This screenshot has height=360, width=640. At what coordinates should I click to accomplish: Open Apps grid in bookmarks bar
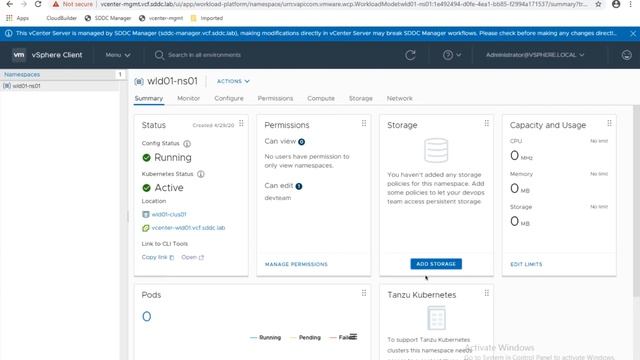point(17,18)
